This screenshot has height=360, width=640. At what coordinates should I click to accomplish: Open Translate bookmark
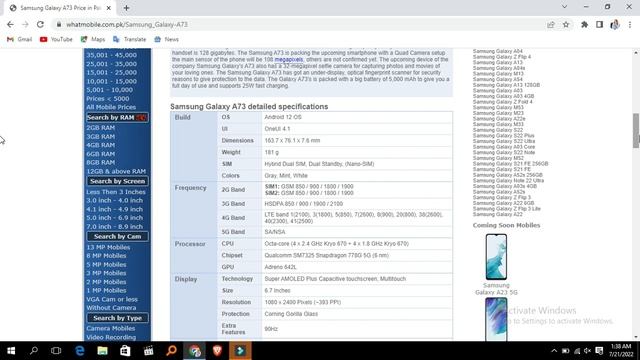tap(129, 39)
